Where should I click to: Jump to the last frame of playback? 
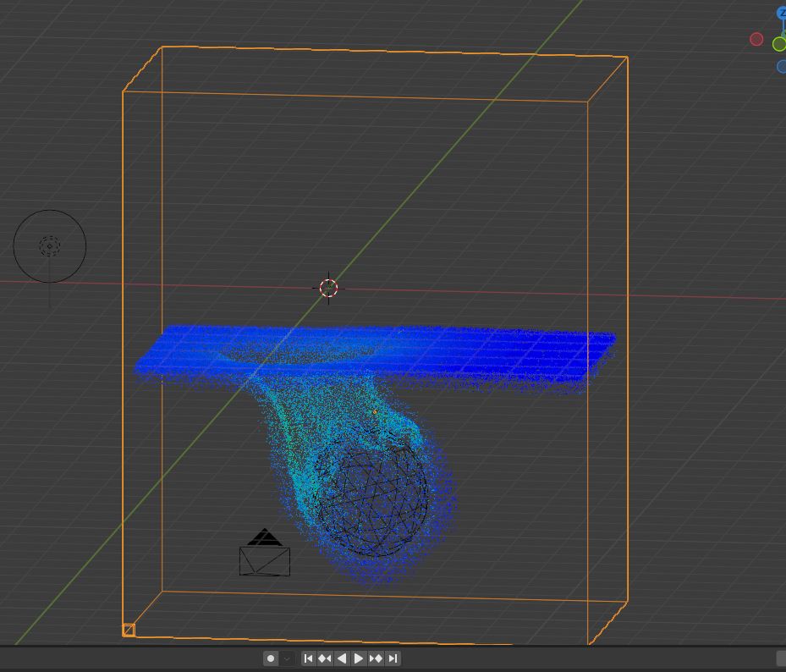point(393,658)
